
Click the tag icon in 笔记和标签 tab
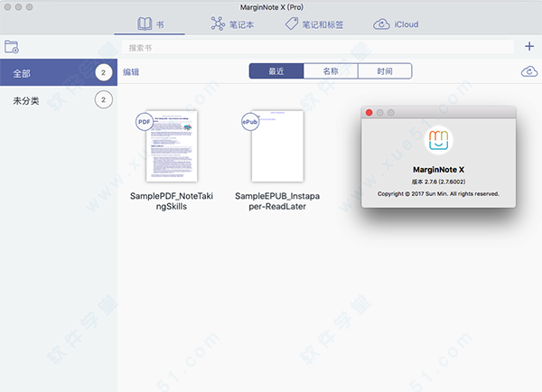(x=292, y=23)
